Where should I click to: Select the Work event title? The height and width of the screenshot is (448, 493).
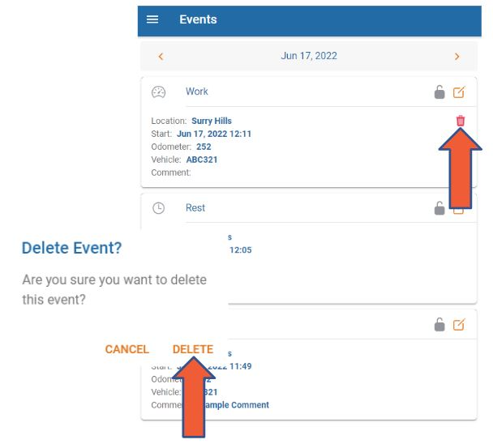(197, 92)
